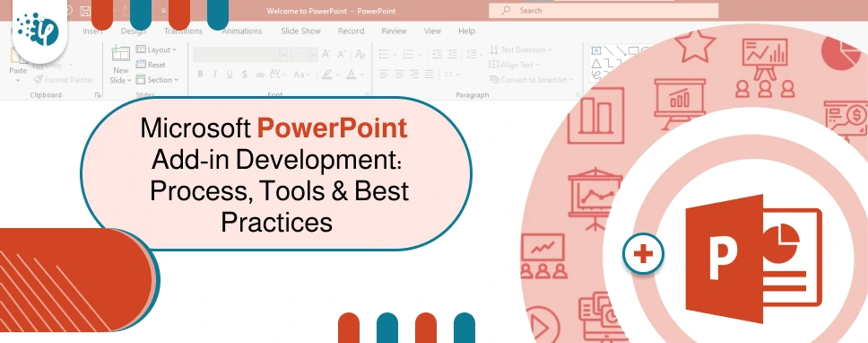The width and height of the screenshot is (868, 343).
Task: Open the Layout dropdown
Action: pyautogui.click(x=156, y=50)
